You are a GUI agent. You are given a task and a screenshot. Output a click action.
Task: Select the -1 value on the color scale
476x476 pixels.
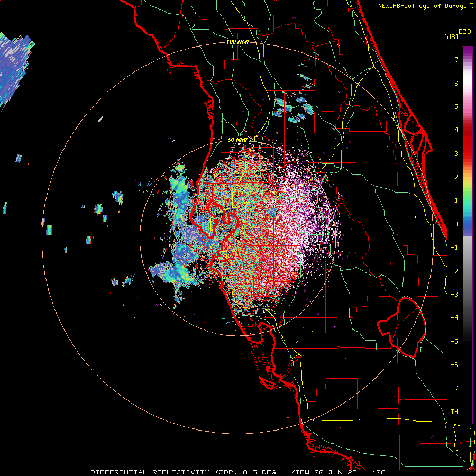click(x=454, y=248)
